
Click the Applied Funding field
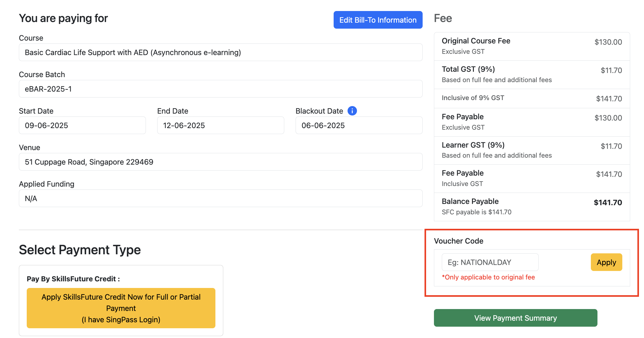coord(220,199)
